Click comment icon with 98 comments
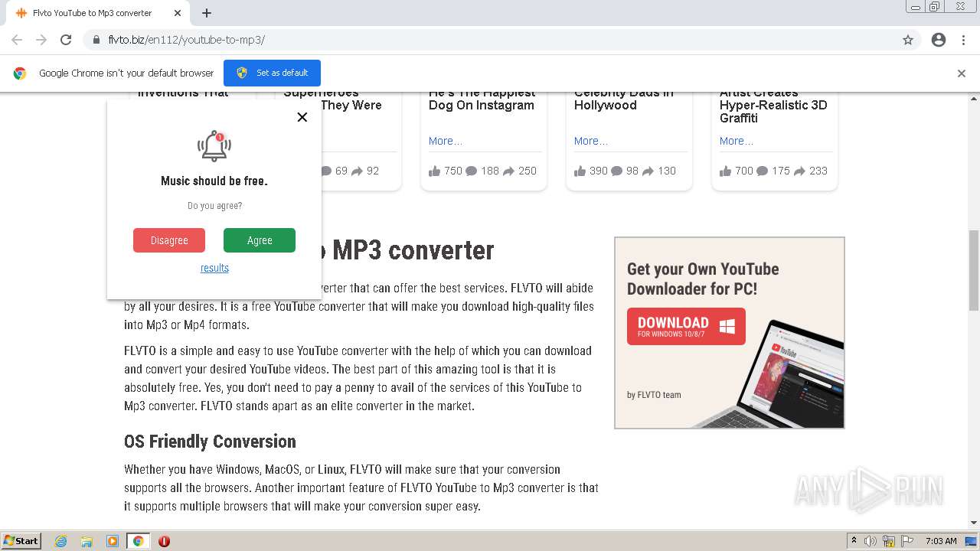This screenshot has width=980, height=551. click(617, 171)
